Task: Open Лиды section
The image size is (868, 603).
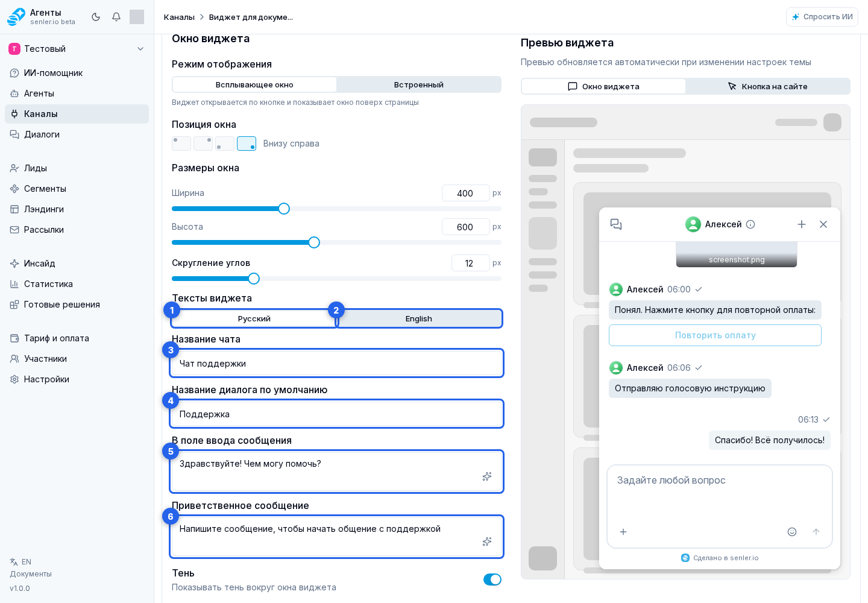Action: coord(77,168)
